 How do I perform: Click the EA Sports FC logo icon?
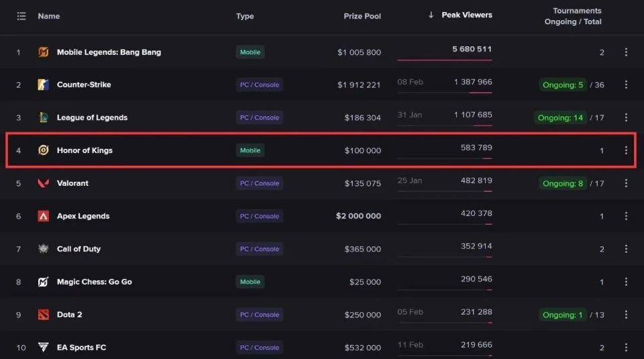click(x=44, y=348)
